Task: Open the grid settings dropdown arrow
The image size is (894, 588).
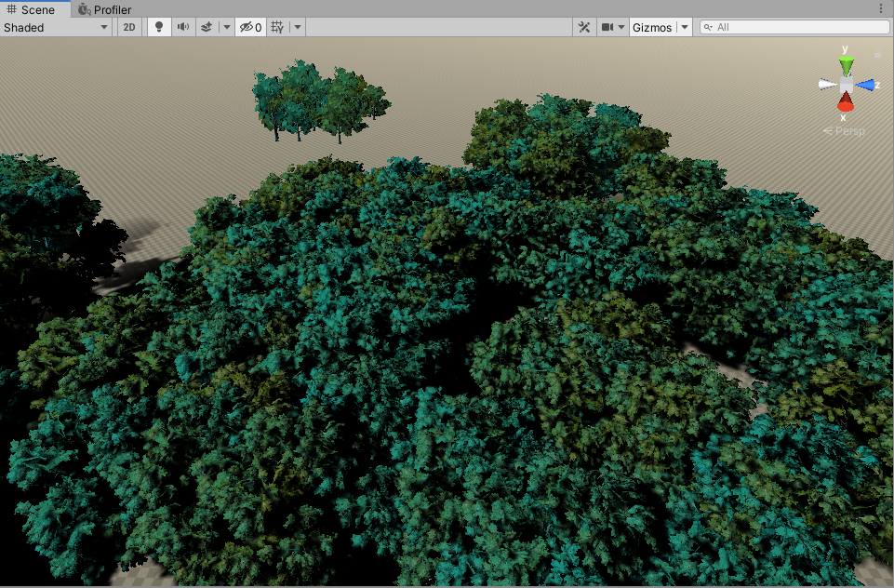Action: point(298,27)
